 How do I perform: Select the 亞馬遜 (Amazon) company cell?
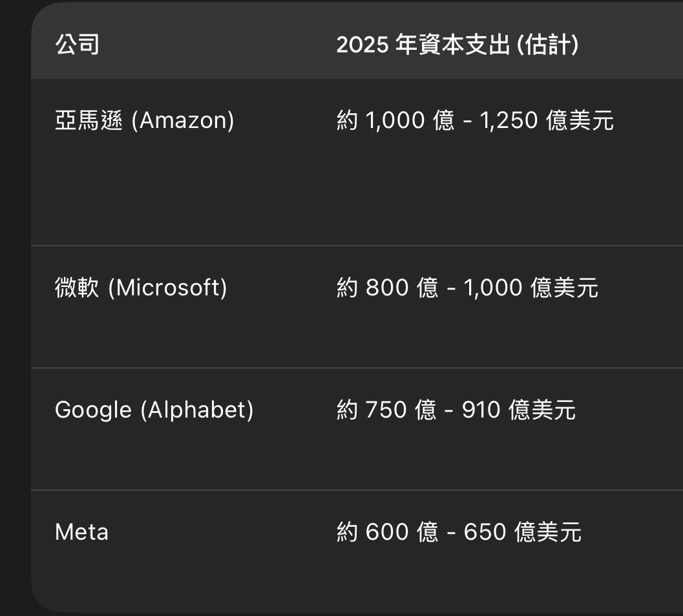pos(144,121)
